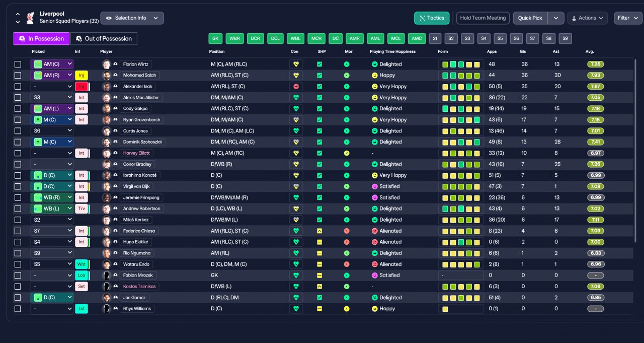
Task: Click Fabian Mrozek's silhouette portrait icon
Action: 106,276
